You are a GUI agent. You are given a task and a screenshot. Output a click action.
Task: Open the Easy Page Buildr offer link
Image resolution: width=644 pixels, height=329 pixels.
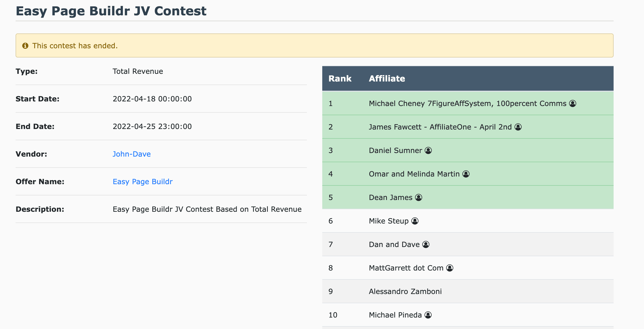(x=143, y=182)
